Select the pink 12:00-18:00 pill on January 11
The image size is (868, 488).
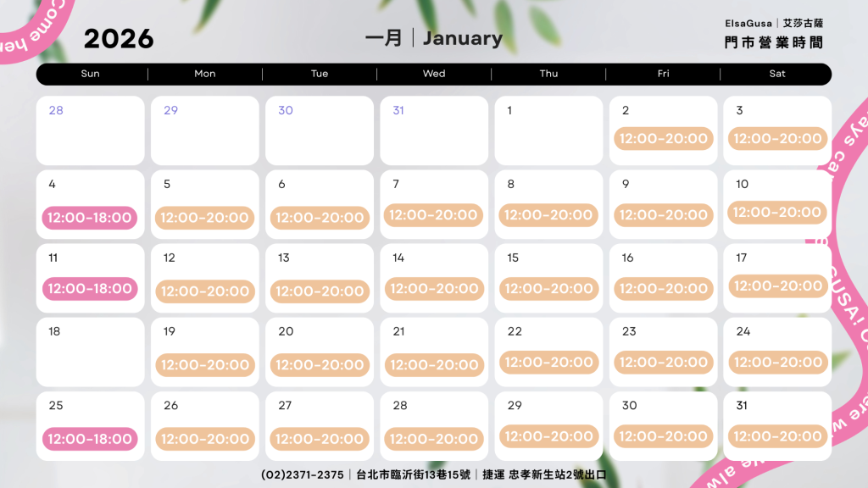tap(90, 289)
